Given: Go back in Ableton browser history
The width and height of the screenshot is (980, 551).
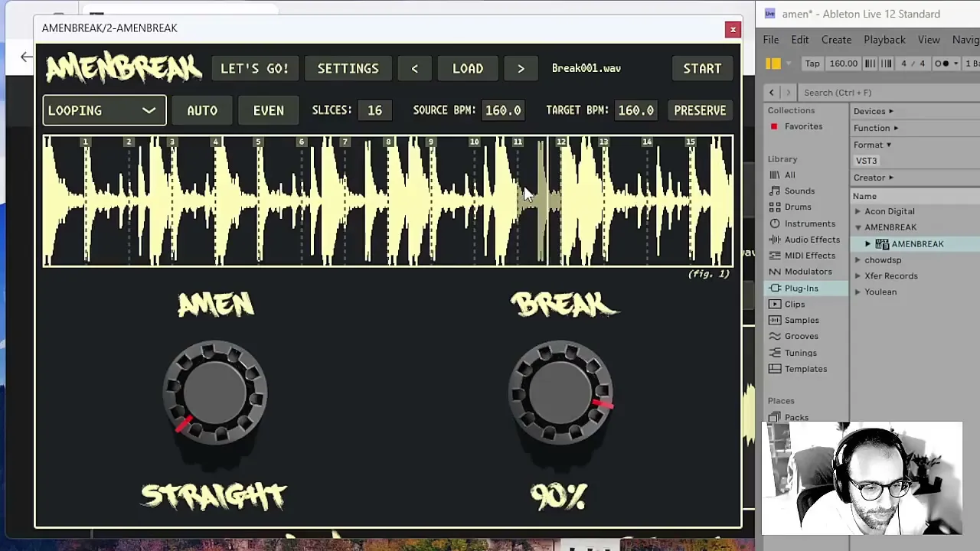Looking at the screenshot, I should tap(772, 93).
